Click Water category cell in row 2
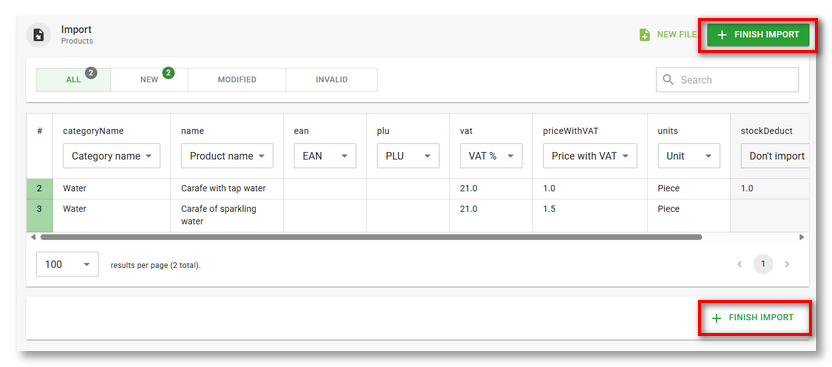The image size is (832, 367). pyautogui.click(x=111, y=188)
